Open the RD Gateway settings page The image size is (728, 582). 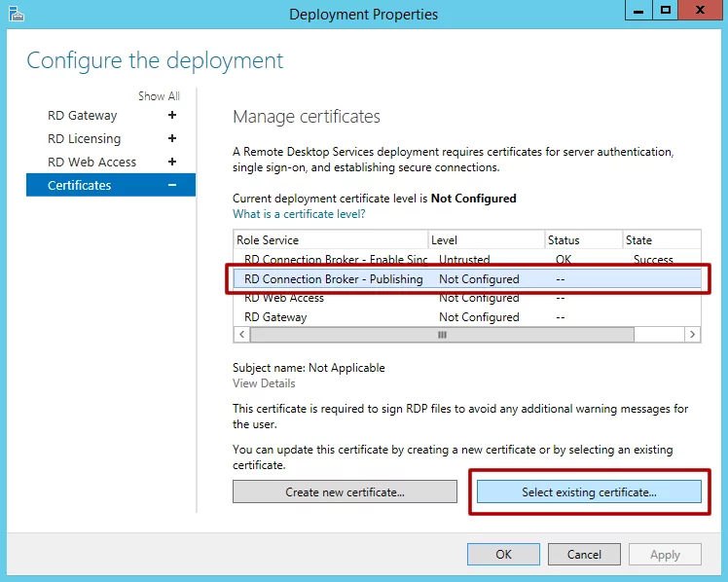(x=83, y=115)
